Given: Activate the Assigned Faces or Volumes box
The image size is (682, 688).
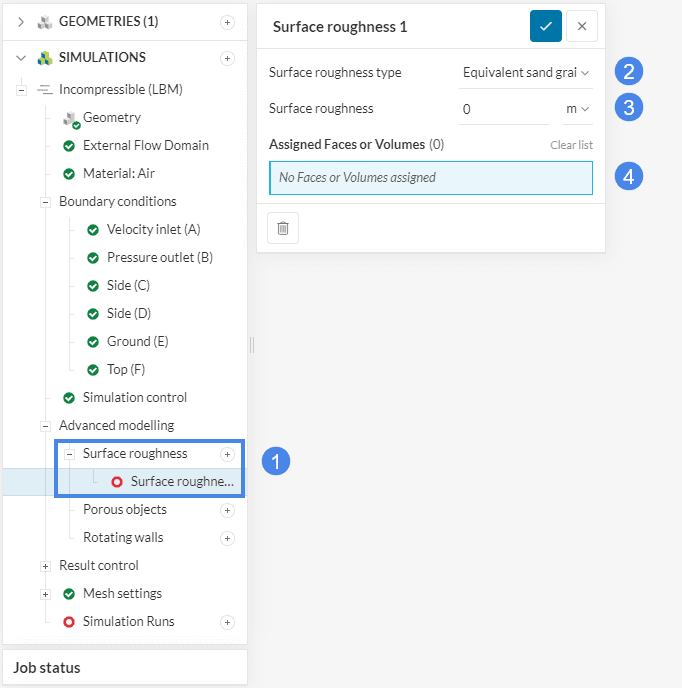Looking at the screenshot, I should [x=430, y=178].
